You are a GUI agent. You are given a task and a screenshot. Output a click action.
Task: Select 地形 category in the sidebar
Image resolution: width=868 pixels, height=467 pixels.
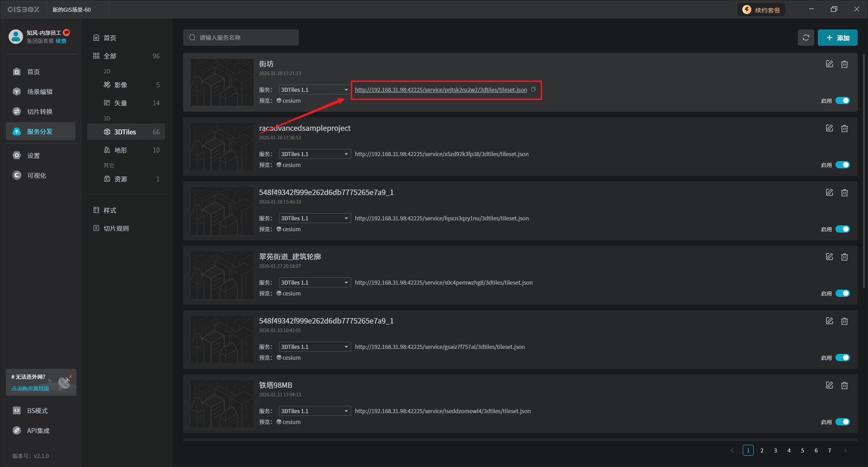(x=121, y=150)
